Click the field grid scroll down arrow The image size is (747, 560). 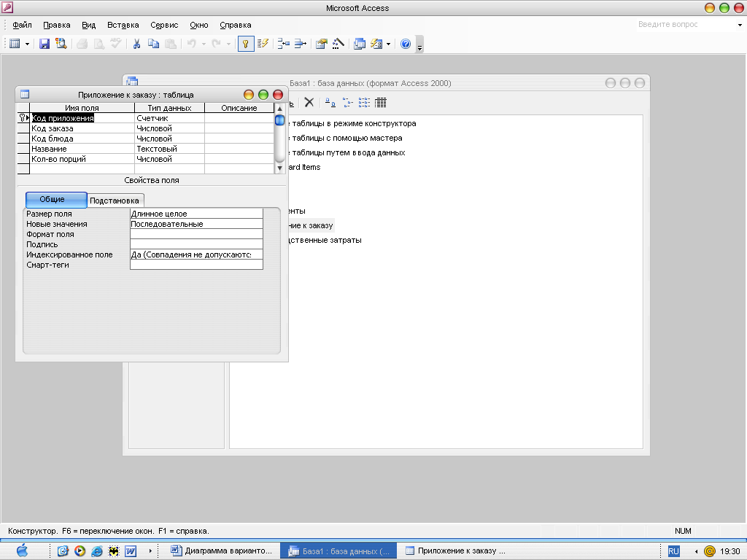click(x=279, y=168)
